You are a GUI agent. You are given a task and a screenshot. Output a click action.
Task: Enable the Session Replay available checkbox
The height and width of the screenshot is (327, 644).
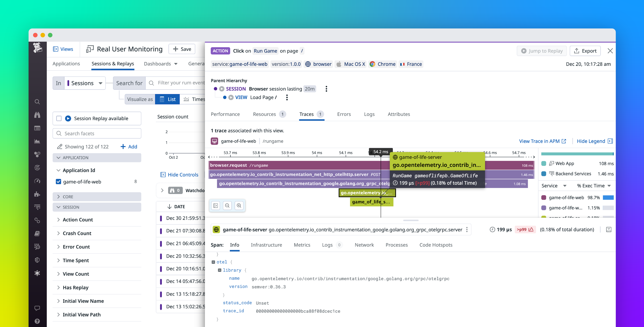(x=58, y=118)
